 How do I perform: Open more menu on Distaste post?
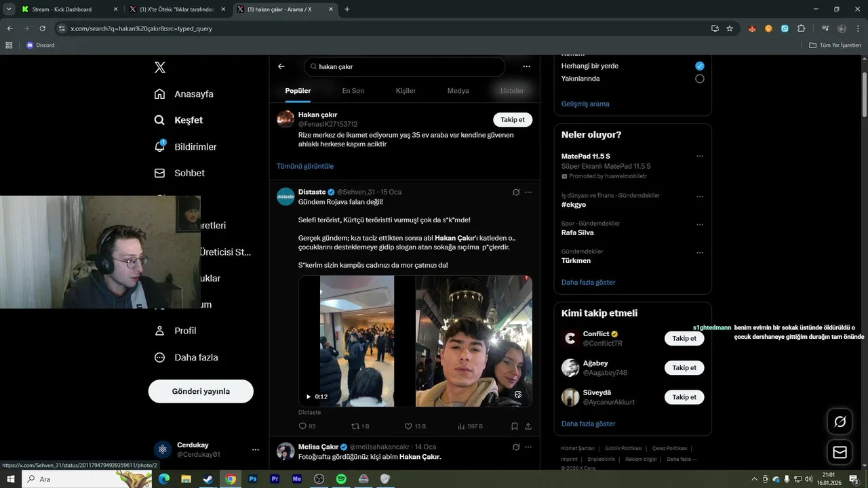528,192
